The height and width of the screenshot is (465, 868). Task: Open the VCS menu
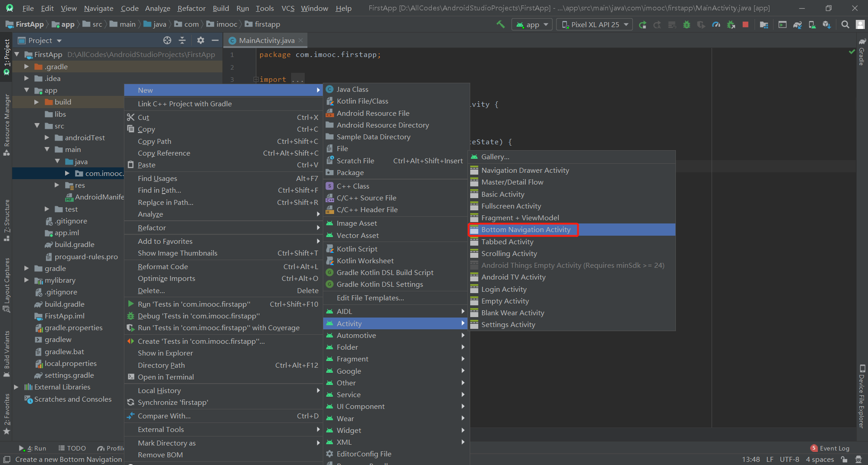tap(288, 8)
